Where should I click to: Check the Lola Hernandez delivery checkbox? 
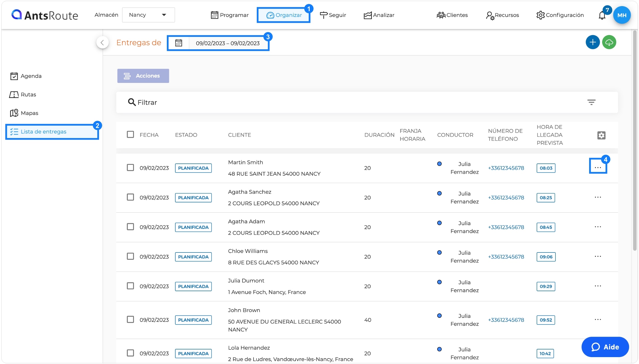130,353
